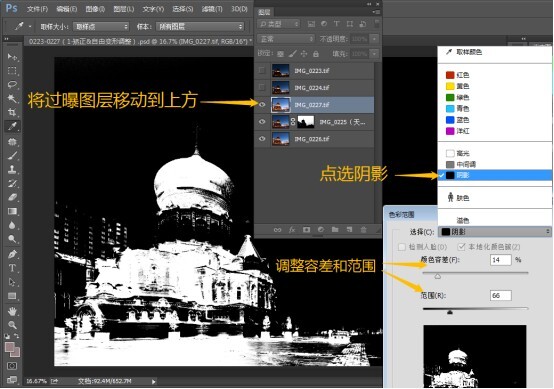Choose 高光 from color list
This screenshot has height=389, width=554.
coord(495,153)
